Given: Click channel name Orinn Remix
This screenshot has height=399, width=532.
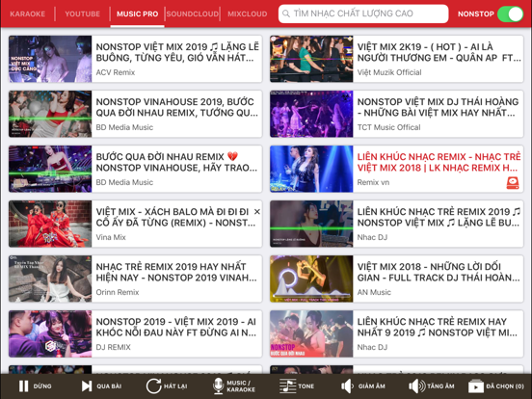Looking at the screenshot, I should [x=118, y=292].
